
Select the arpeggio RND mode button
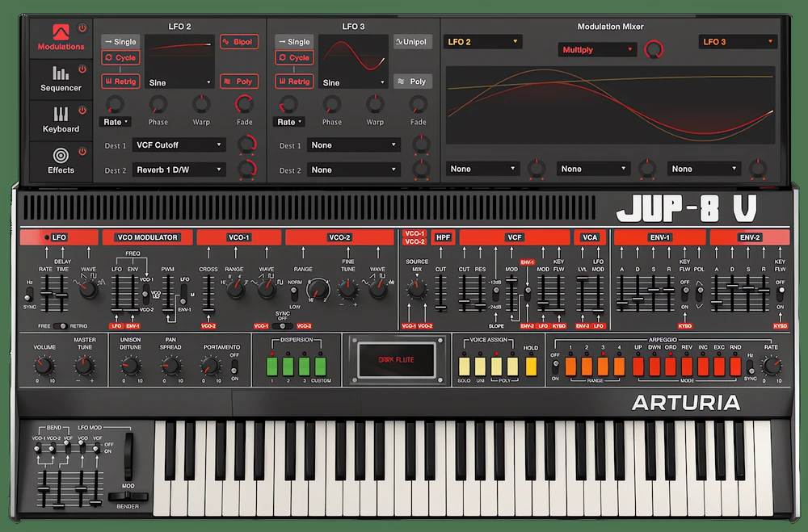735,367
